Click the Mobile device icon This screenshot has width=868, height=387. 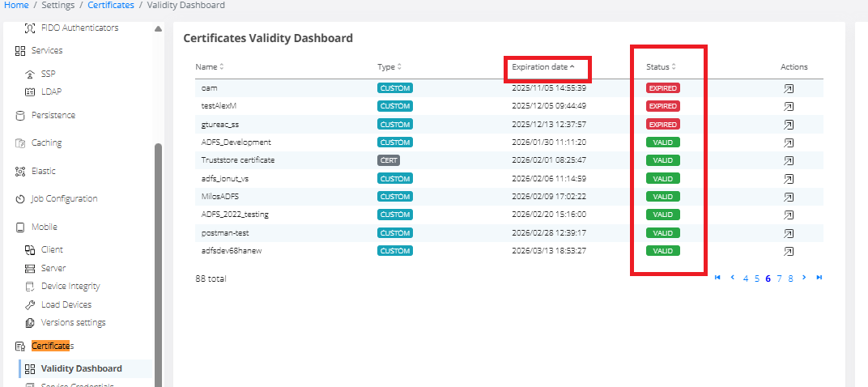click(20, 228)
